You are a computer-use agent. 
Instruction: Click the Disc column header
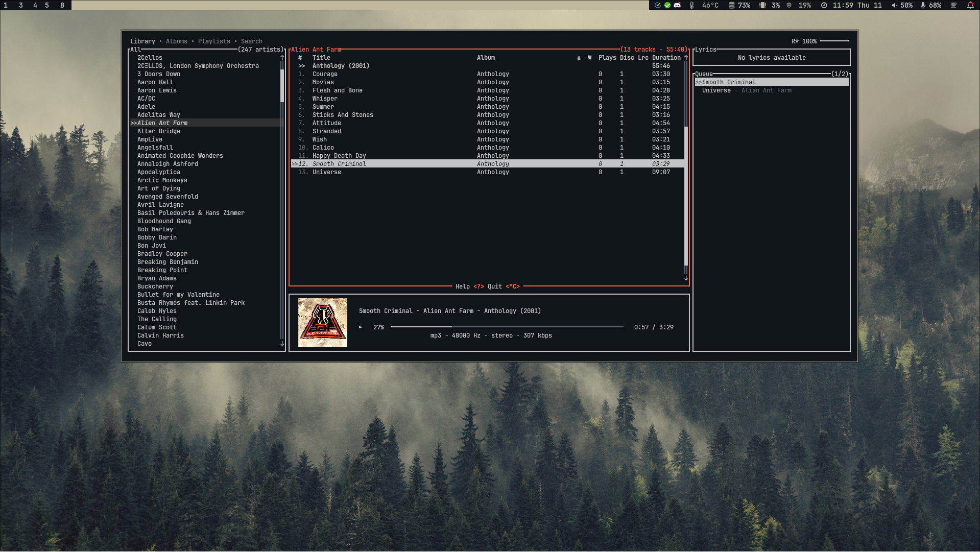[627, 58]
